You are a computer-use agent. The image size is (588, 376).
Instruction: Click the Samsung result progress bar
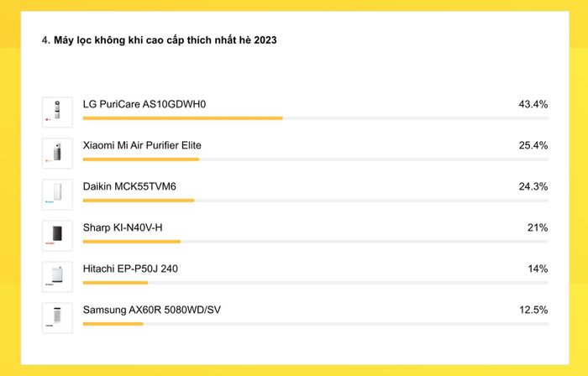click(x=315, y=324)
